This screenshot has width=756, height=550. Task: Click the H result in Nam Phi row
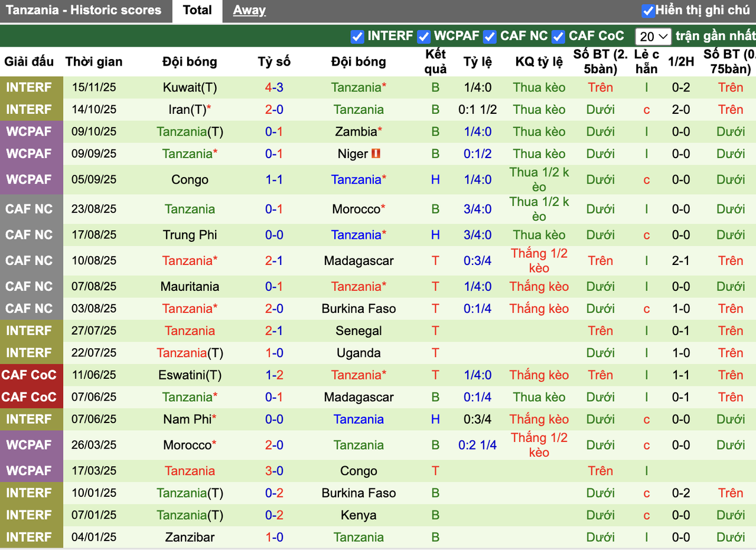(x=435, y=419)
